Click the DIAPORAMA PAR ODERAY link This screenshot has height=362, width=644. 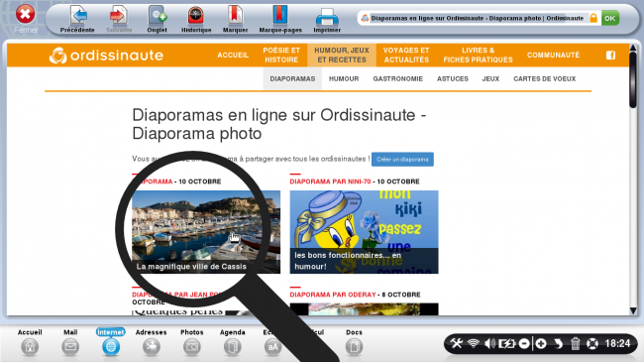(333, 295)
